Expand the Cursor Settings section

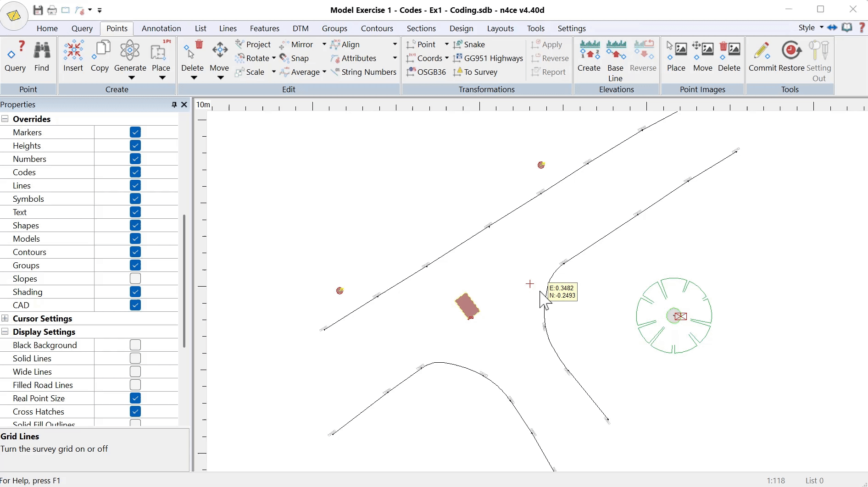[x=5, y=319]
